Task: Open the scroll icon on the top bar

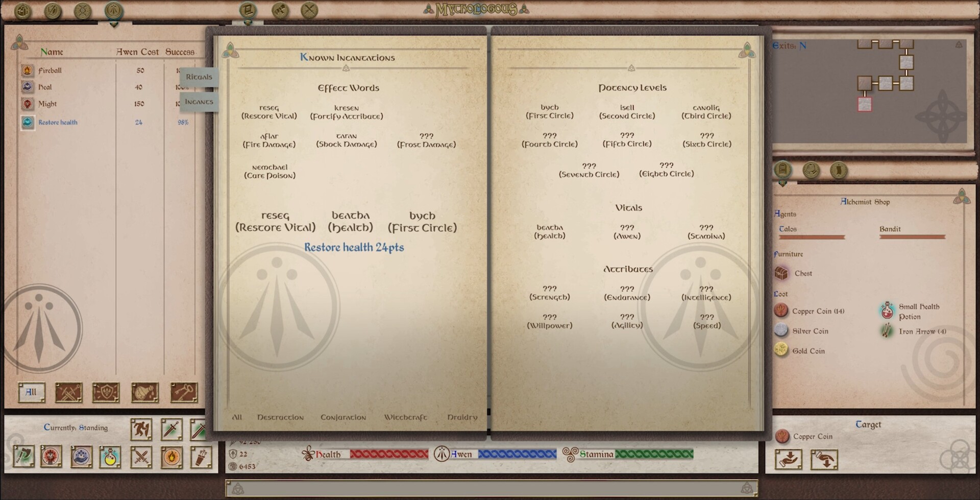Action: 248,9
